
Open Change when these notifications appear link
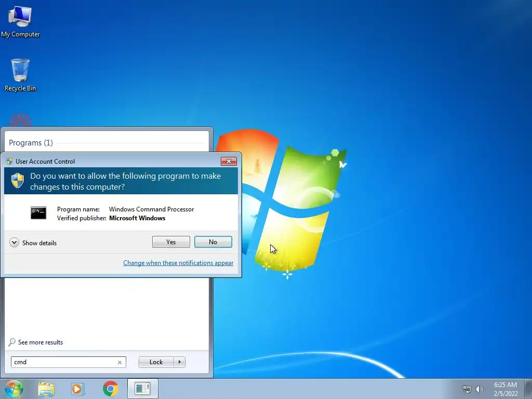(x=178, y=262)
